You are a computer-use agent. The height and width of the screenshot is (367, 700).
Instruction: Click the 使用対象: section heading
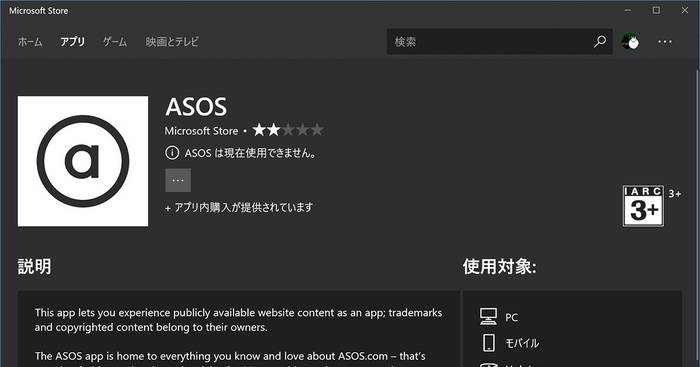[x=499, y=267]
